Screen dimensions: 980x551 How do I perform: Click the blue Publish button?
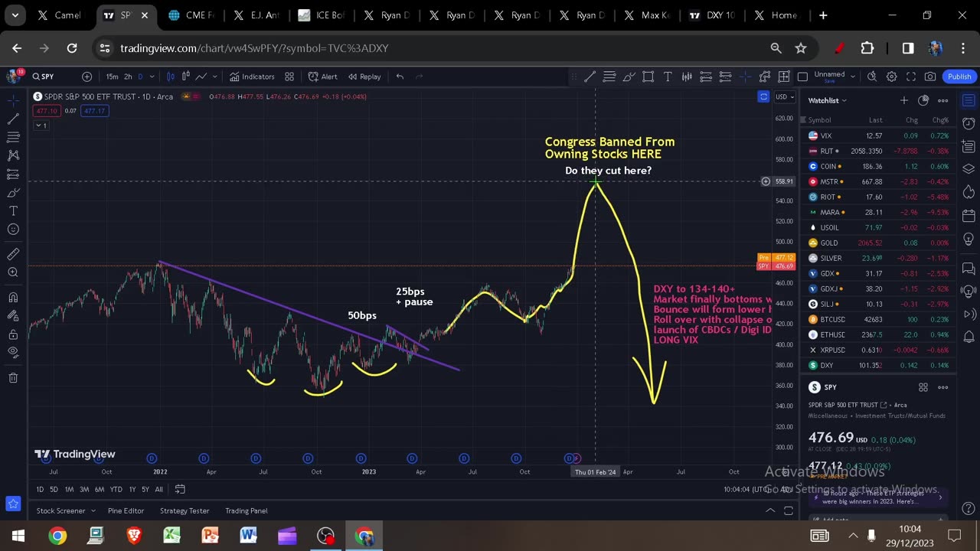959,77
